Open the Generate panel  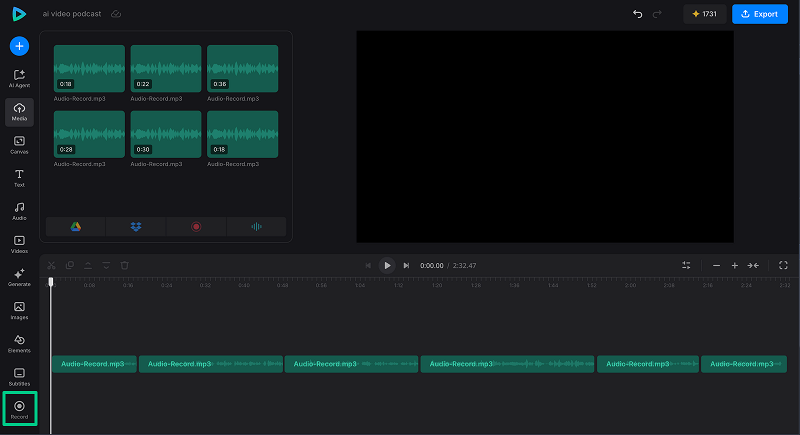(19, 277)
